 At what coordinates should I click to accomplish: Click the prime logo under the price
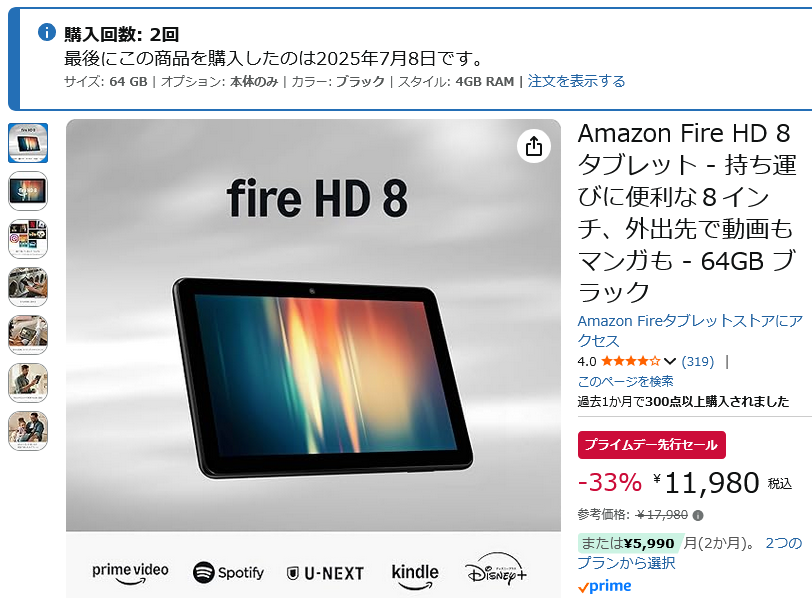(x=604, y=586)
